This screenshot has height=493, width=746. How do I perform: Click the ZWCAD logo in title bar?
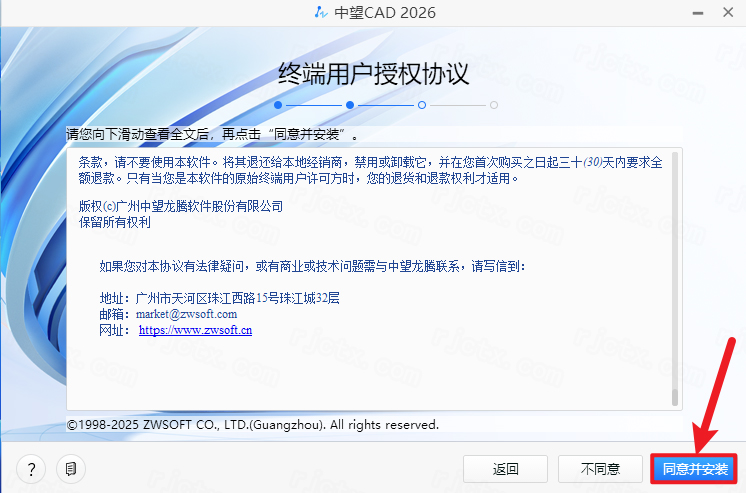pos(318,13)
